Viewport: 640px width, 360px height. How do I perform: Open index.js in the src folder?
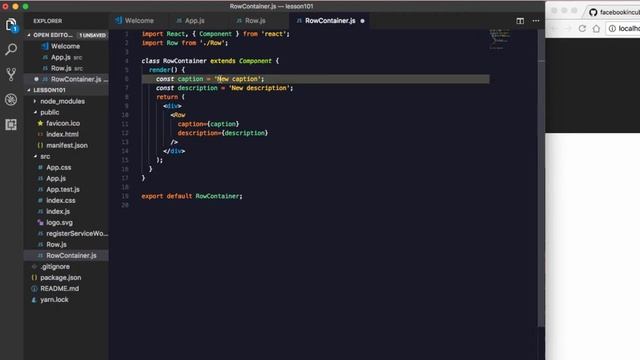[x=58, y=211]
